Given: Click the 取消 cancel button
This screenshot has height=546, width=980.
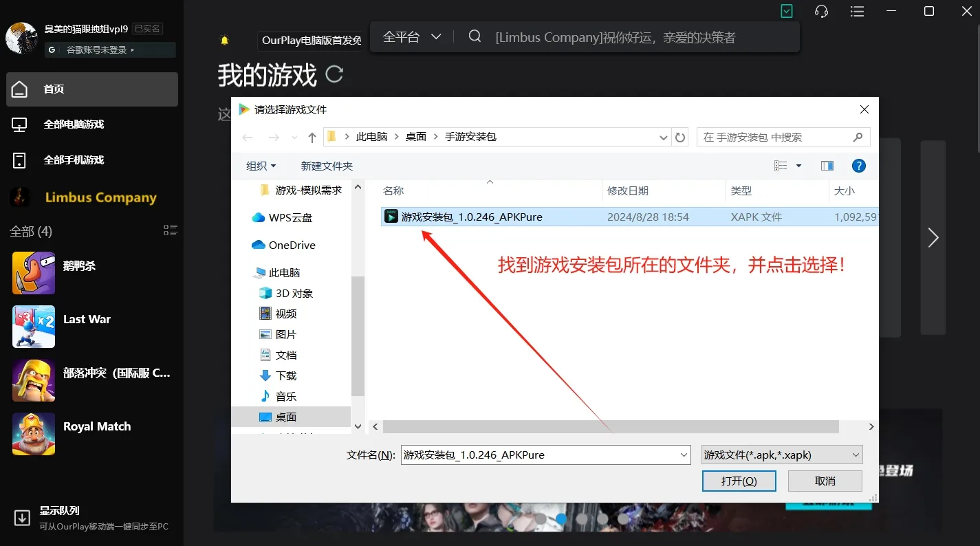Looking at the screenshot, I should point(825,481).
